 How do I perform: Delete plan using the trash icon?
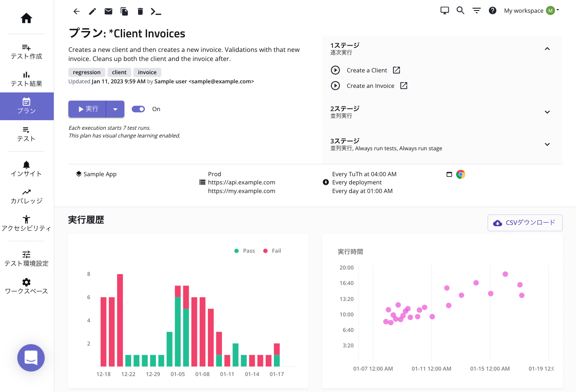point(140,11)
